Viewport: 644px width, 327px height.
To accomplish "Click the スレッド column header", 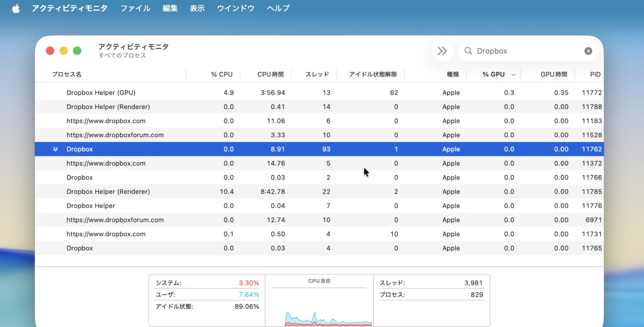I will pyautogui.click(x=316, y=74).
